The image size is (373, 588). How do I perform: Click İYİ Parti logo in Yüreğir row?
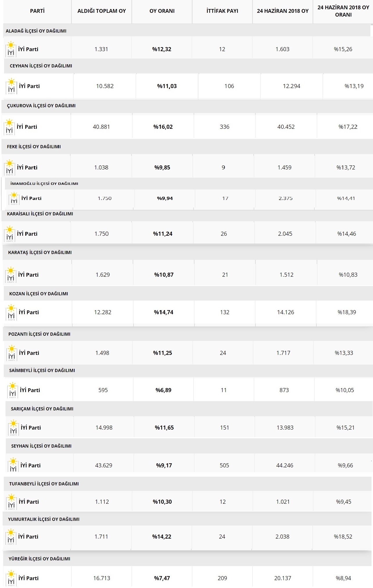pyautogui.click(x=11, y=578)
